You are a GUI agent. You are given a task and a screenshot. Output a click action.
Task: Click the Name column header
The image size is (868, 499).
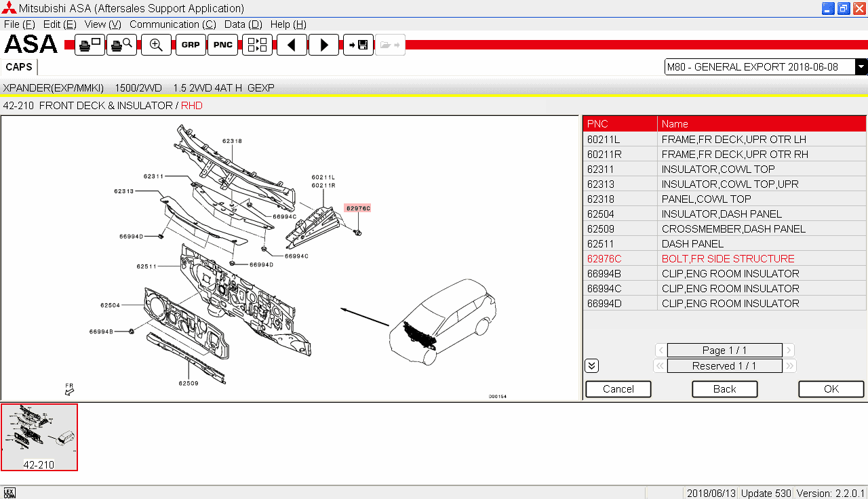[x=762, y=123]
